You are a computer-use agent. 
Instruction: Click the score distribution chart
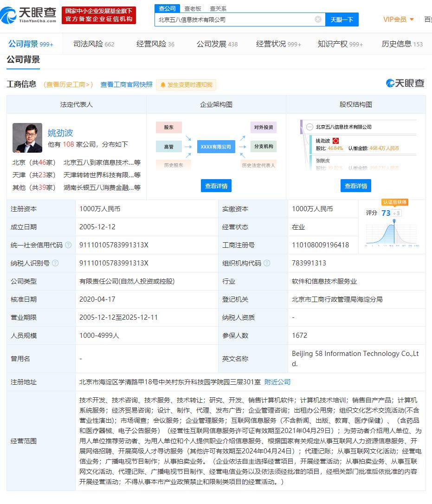point(392,234)
